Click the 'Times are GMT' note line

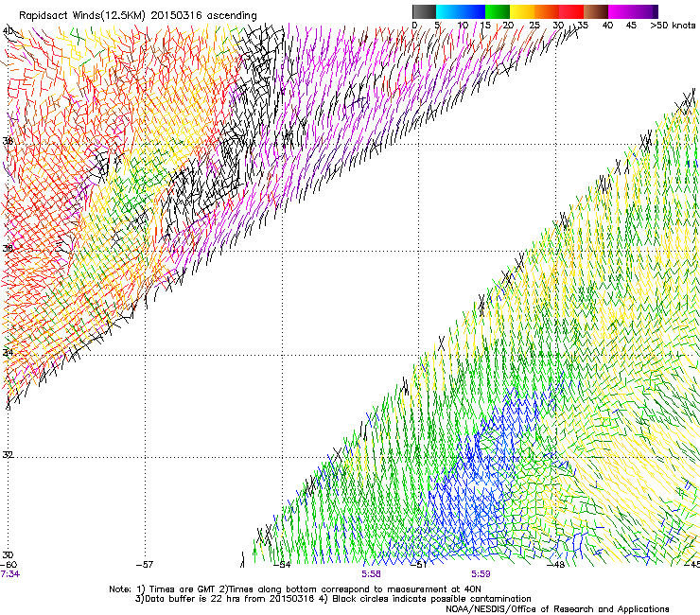click(295, 589)
